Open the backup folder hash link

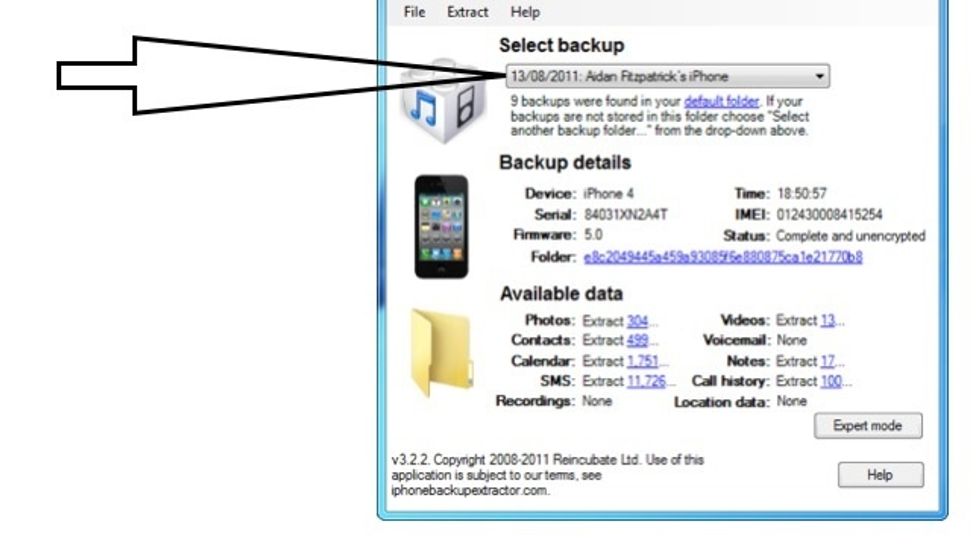tap(723, 257)
